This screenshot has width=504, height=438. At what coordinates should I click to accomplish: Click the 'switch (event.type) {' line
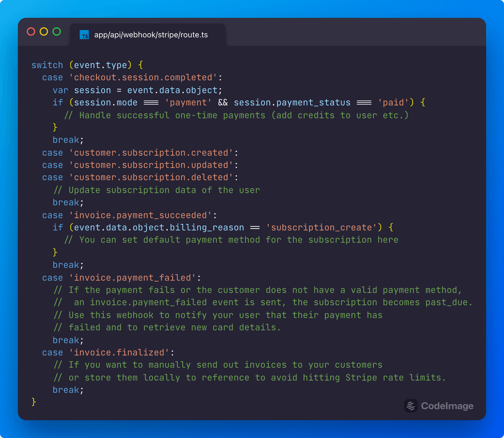point(87,65)
